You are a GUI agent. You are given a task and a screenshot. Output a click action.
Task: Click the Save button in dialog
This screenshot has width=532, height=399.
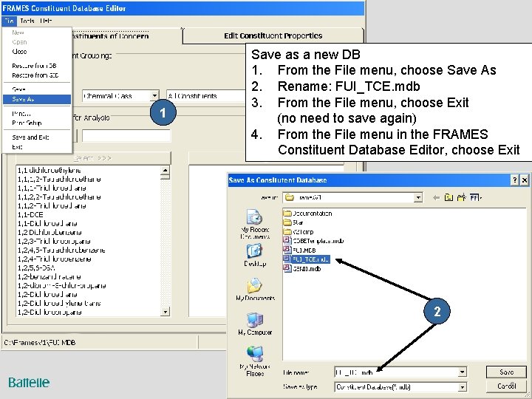[506, 372]
